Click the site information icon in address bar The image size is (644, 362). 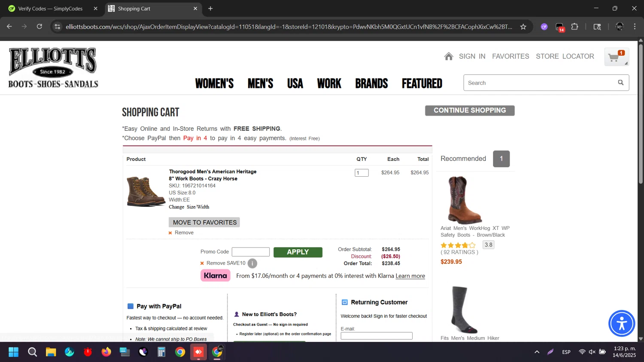click(57, 27)
